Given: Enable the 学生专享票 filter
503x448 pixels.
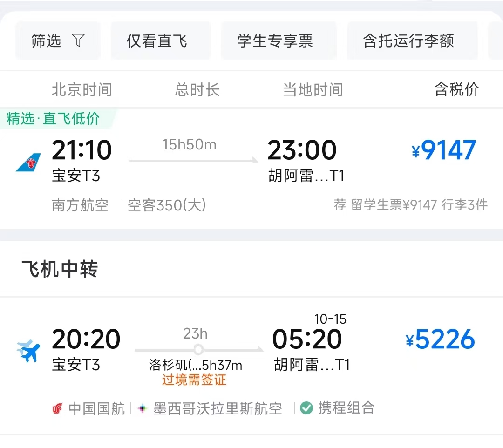Looking at the screenshot, I should tap(279, 41).
